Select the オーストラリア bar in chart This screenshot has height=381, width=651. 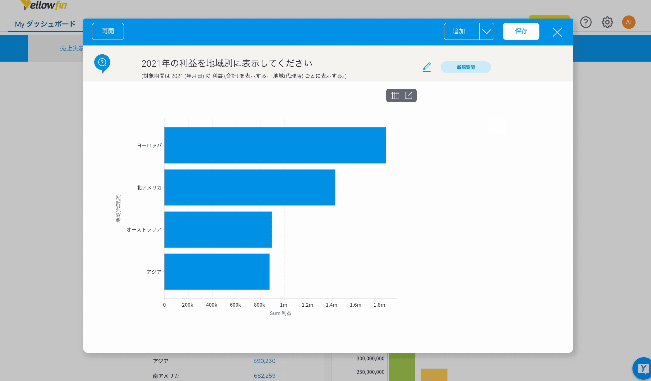coord(218,230)
